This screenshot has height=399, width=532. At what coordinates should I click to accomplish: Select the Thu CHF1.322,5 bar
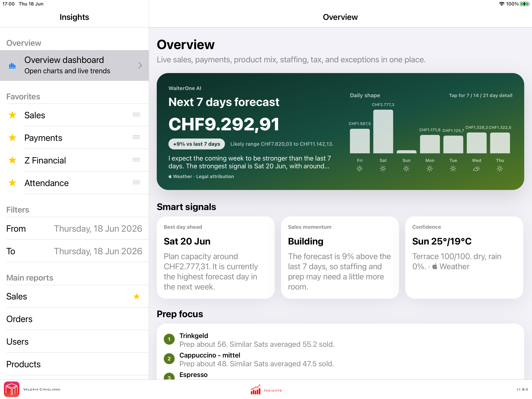coord(500,143)
